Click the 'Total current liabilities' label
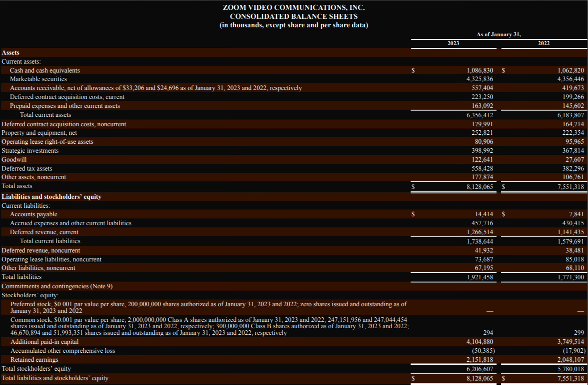The height and width of the screenshot is (385, 588). pos(50,241)
